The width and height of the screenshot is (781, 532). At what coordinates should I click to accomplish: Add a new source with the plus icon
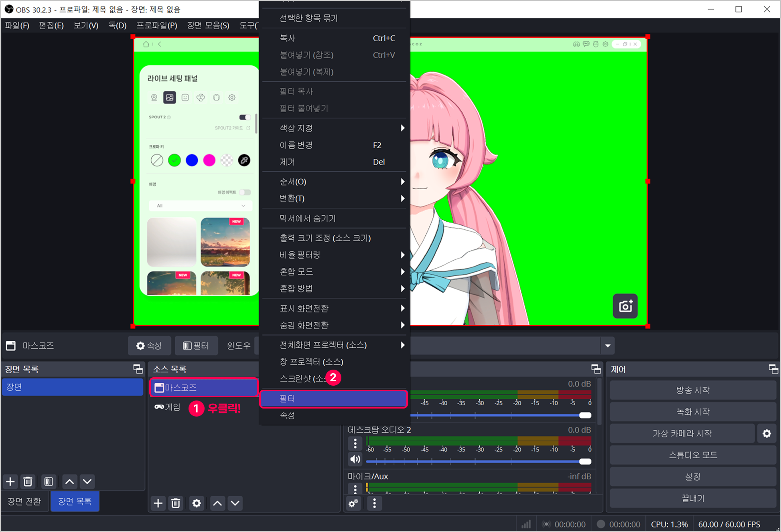pos(158,503)
